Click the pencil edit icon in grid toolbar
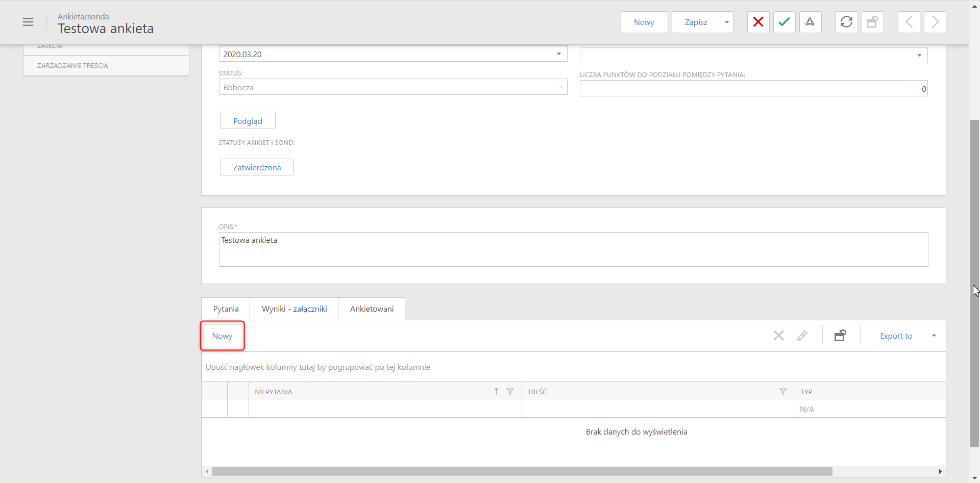 point(802,336)
